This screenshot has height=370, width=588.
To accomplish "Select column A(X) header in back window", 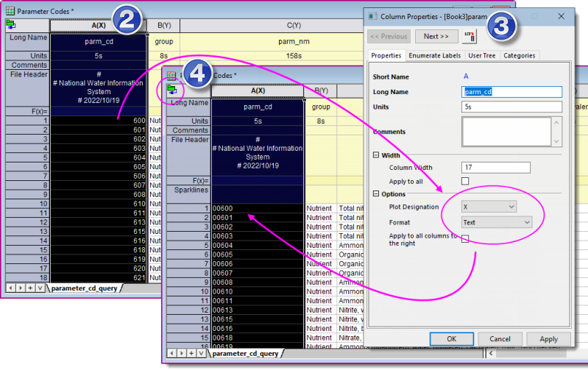I will click(x=99, y=26).
